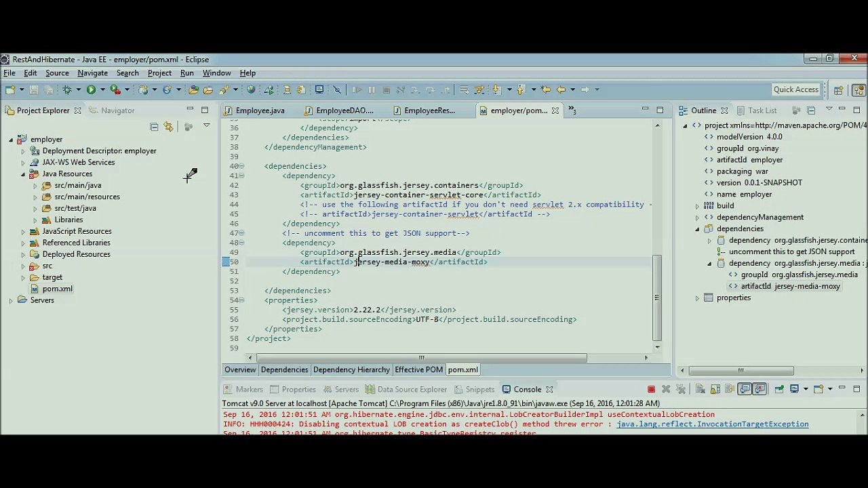Open Data Source Explorer tab

tap(406, 390)
